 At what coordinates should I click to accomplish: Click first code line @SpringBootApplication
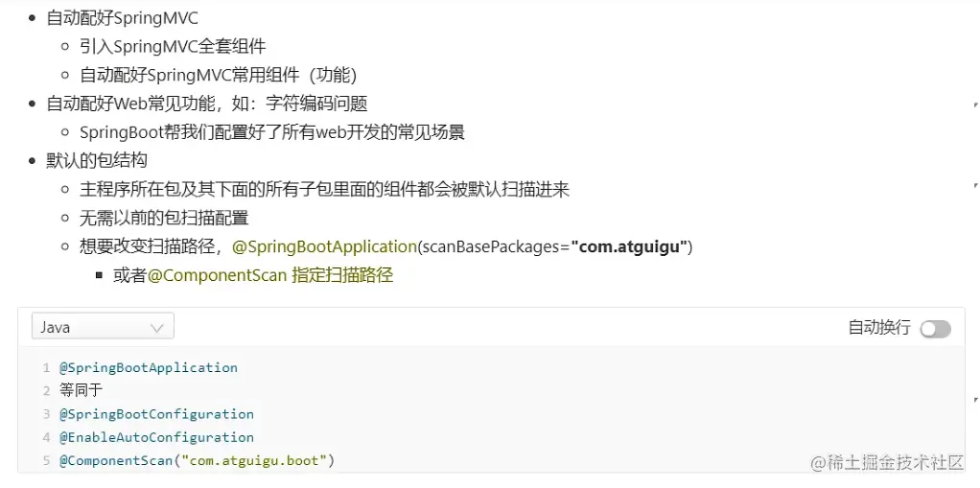pos(149,367)
